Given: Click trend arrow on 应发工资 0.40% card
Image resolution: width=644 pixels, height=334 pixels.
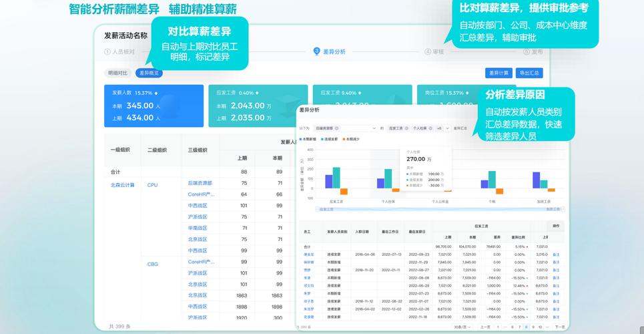Looking at the screenshot, I should tap(257, 93).
